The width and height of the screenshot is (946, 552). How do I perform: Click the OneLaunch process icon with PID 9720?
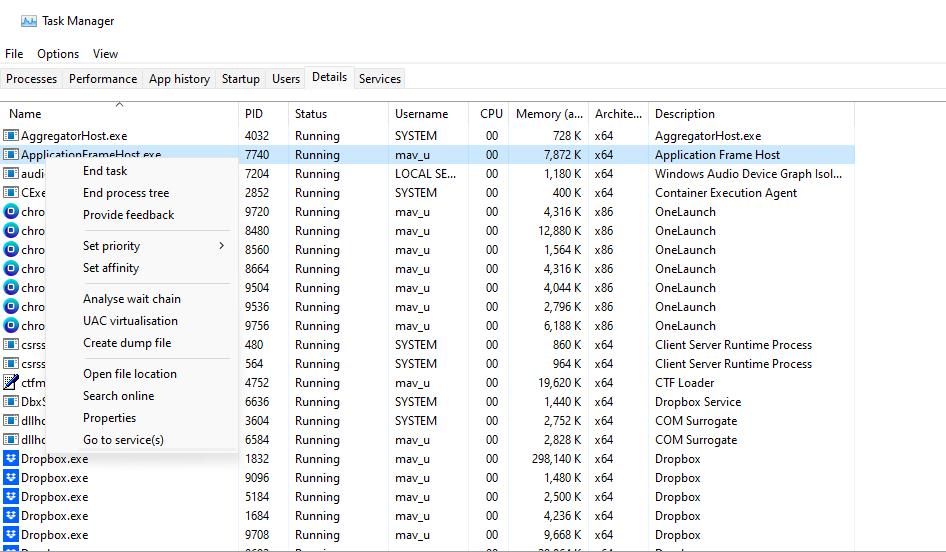[12, 212]
